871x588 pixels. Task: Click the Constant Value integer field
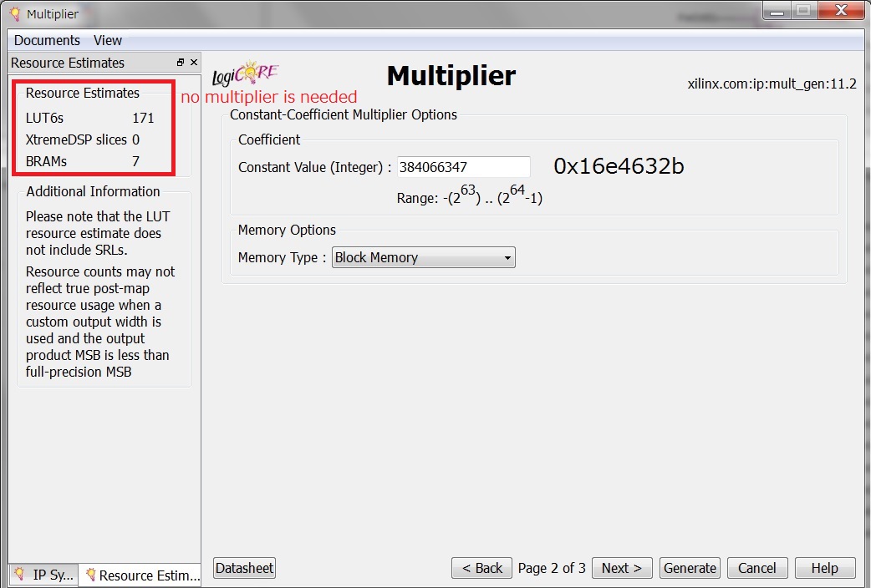[x=463, y=167]
